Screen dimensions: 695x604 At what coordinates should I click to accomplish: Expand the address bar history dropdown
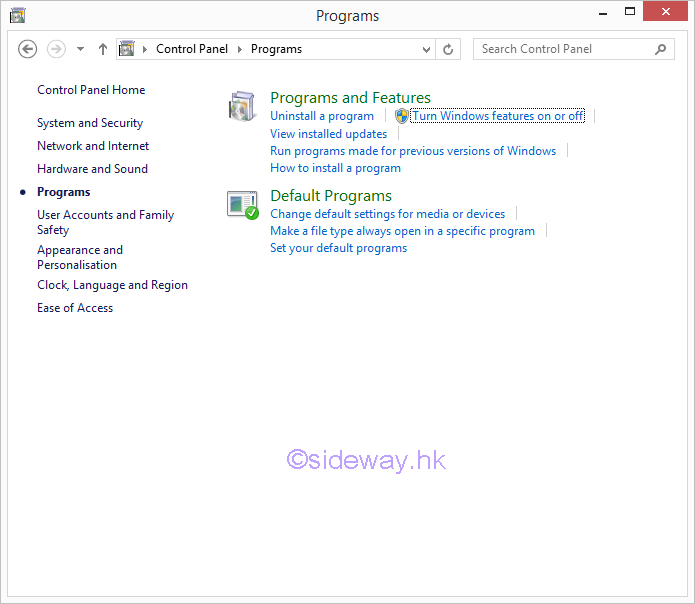click(x=427, y=49)
